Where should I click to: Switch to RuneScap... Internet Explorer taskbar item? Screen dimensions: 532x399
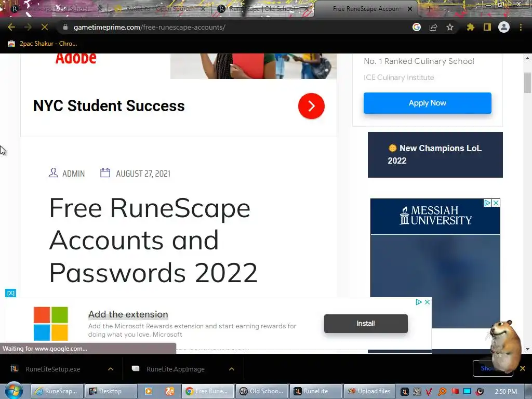(57, 391)
